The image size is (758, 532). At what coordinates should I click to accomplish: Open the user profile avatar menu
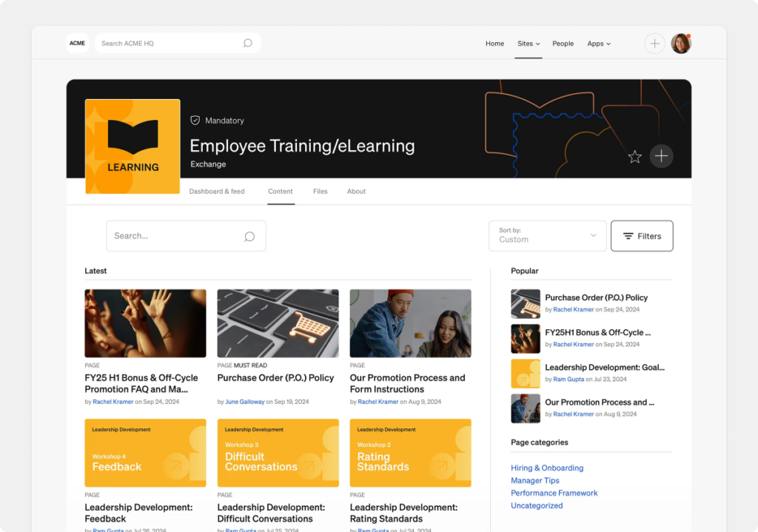click(x=680, y=44)
